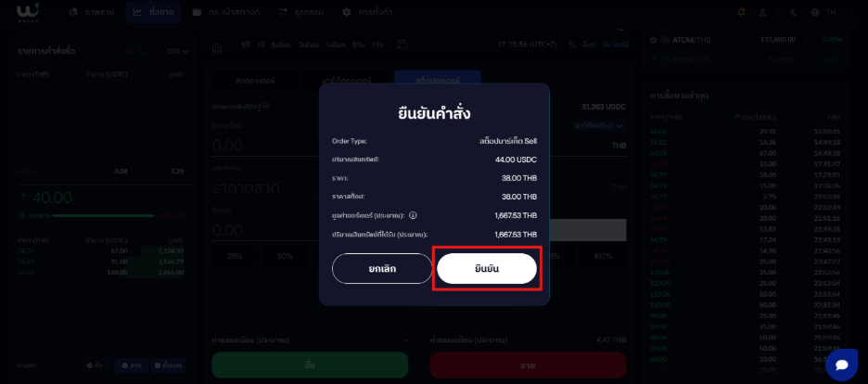Toggle the % chart scale option
The height and width of the screenshot is (384, 868).
pos(572,45)
